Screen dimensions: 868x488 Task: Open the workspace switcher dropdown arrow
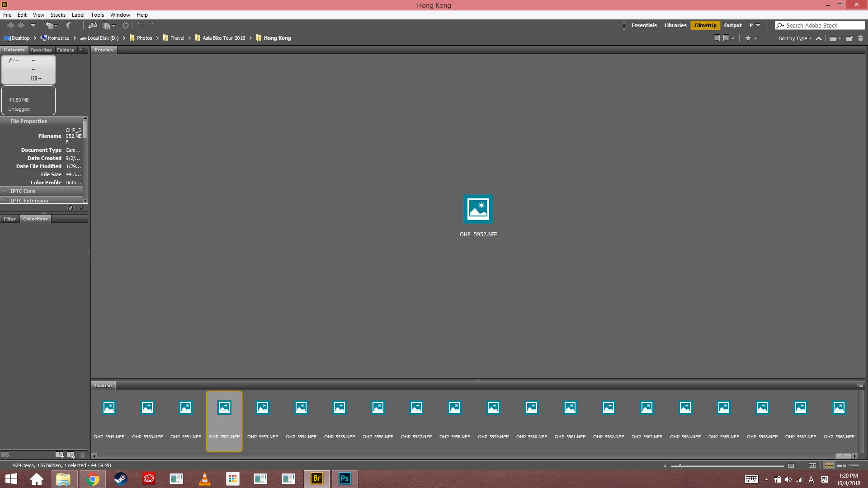pyautogui.click(x=758, y=25)
